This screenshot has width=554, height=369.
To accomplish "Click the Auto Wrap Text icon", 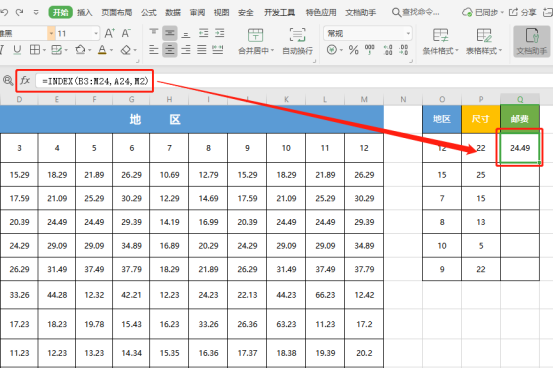I will (297, 36).
